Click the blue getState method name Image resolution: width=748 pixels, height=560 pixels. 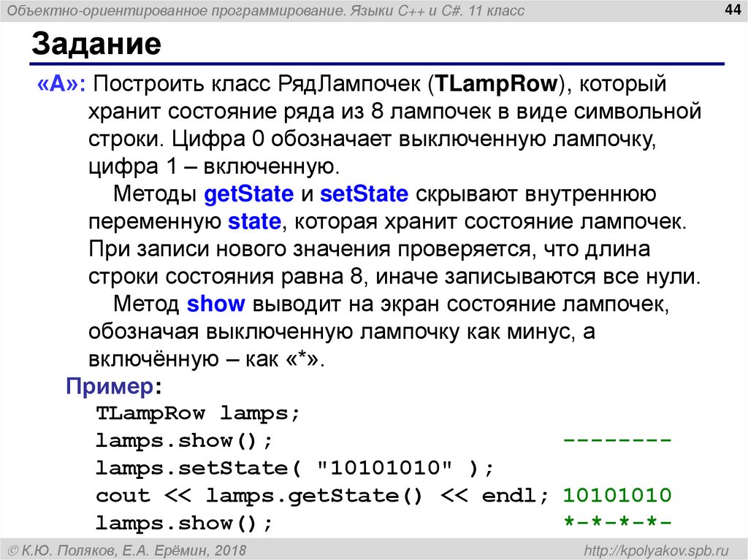[248, 194]
